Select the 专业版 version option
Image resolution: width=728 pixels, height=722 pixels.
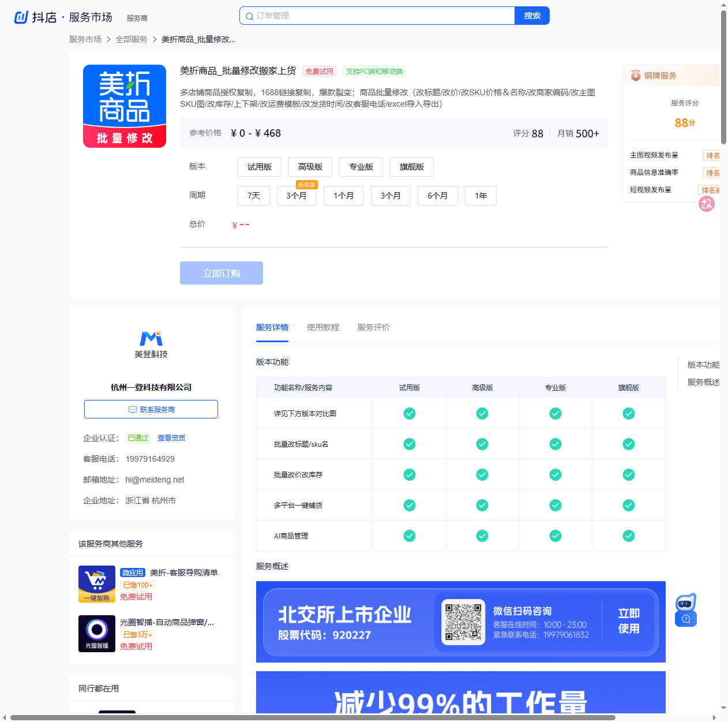click(x=361, y=167)
